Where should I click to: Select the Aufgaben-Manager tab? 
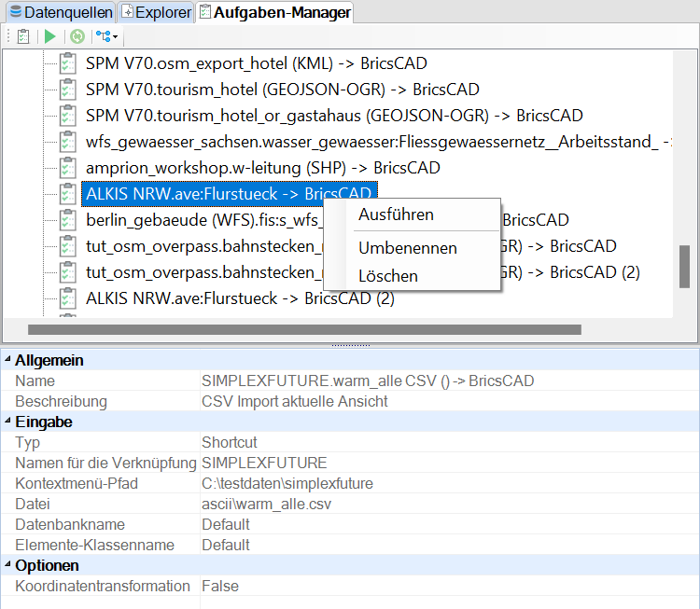(274, 12)
